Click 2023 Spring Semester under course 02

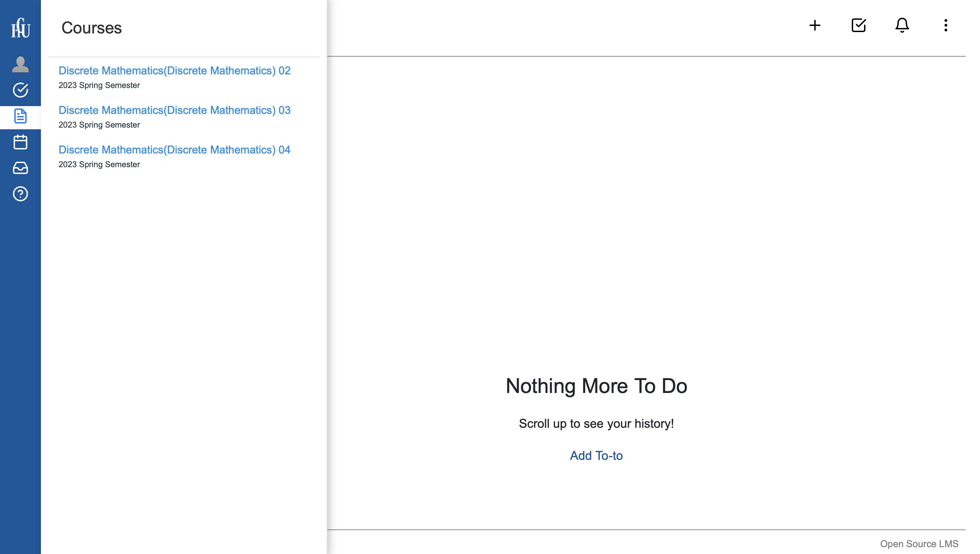pos(99,85)
